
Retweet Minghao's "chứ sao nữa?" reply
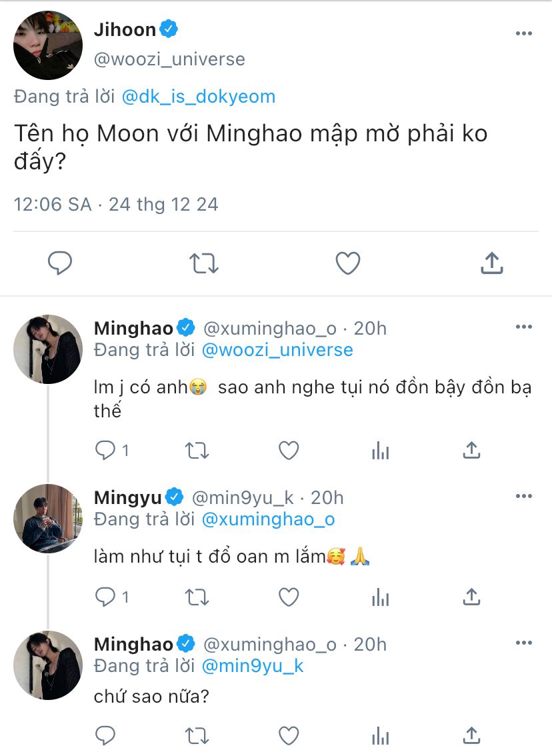click(x=197, y=736)
